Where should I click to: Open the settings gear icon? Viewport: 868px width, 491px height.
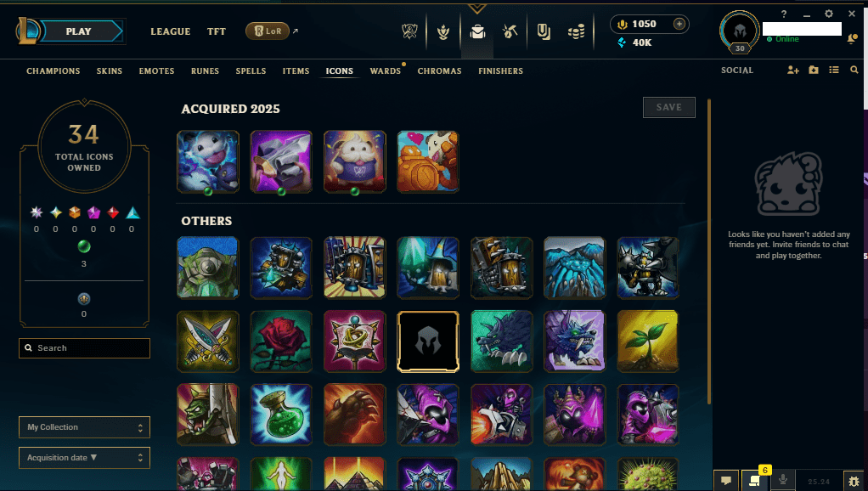pos(829,14)
